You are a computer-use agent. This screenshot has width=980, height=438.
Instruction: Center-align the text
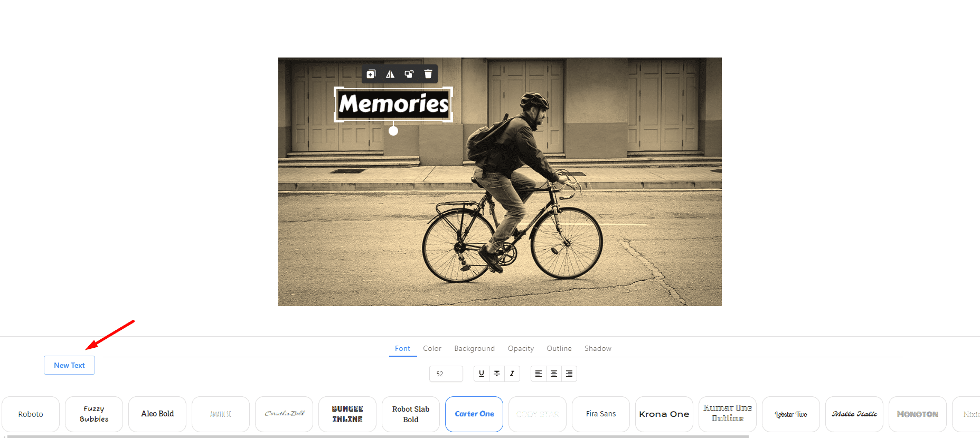tap(554, 374)
